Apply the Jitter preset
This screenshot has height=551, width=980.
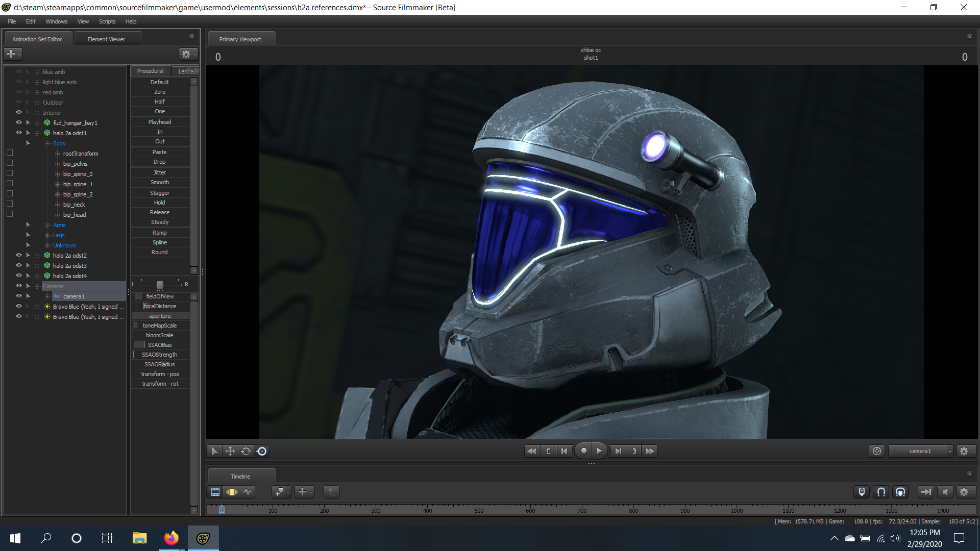(160, 172)
